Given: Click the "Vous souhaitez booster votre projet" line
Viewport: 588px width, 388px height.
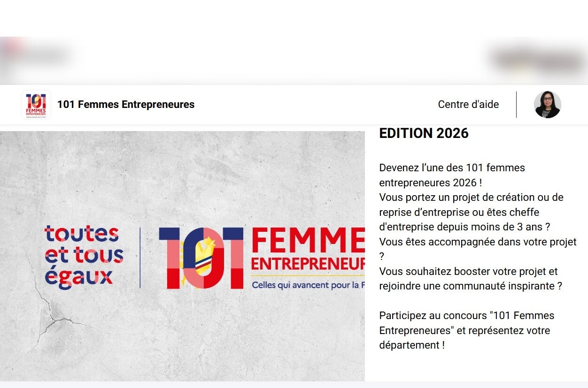Looking at the screenshot, I should pos(468,272).
